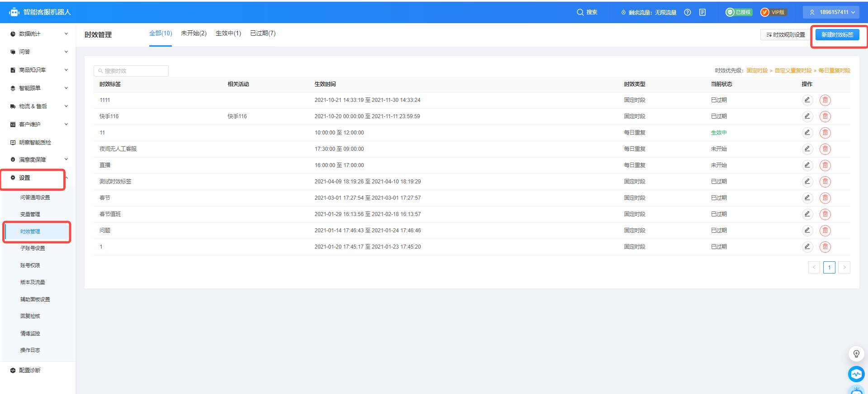868x394 pixels.
Task: Edit the 夜间无人工客服 label
Action: (807, 149)
